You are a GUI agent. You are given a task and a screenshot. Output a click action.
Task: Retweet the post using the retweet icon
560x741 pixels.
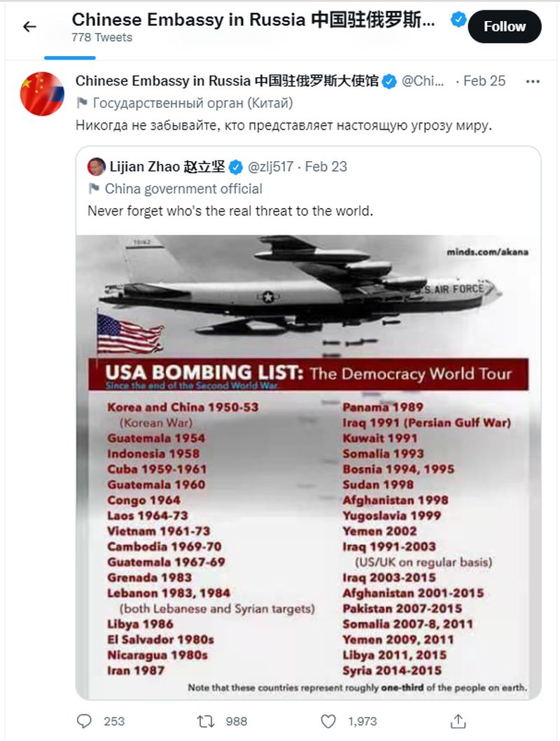pyautogui.click(x=206, y=721)
